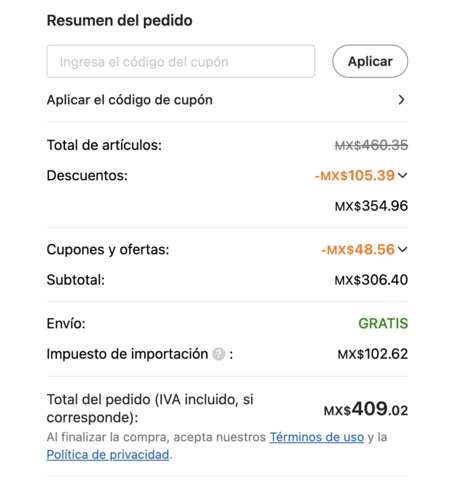
Task: Click the MX$354.96 discounted price
Action: coord(371,206)
